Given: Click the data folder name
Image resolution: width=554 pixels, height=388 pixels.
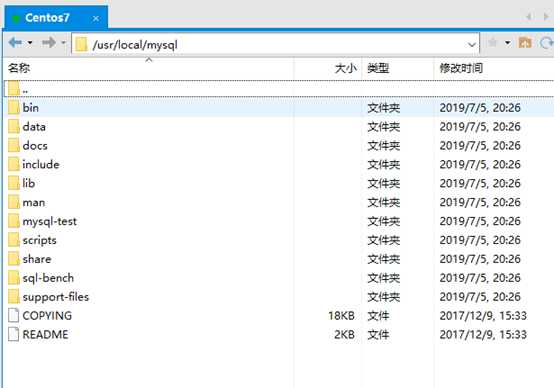Looking at the screenshot, I should point(34,127).
